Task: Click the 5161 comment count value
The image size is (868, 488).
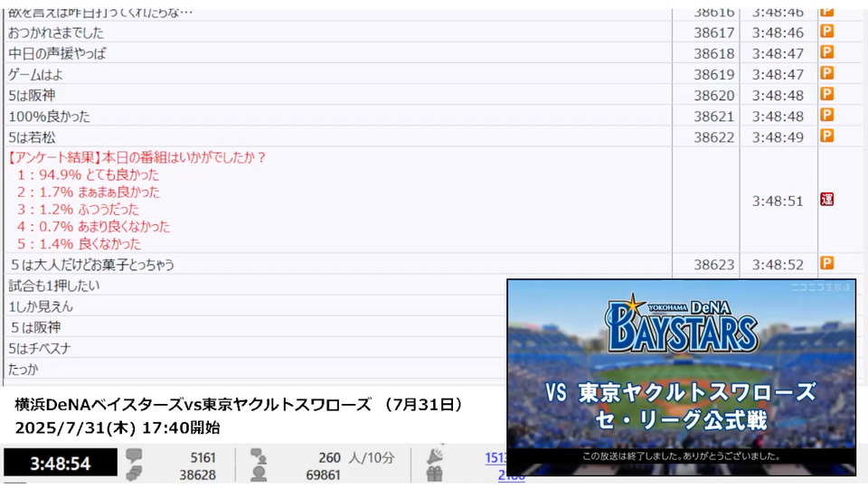Action: (x=203, y=458)
